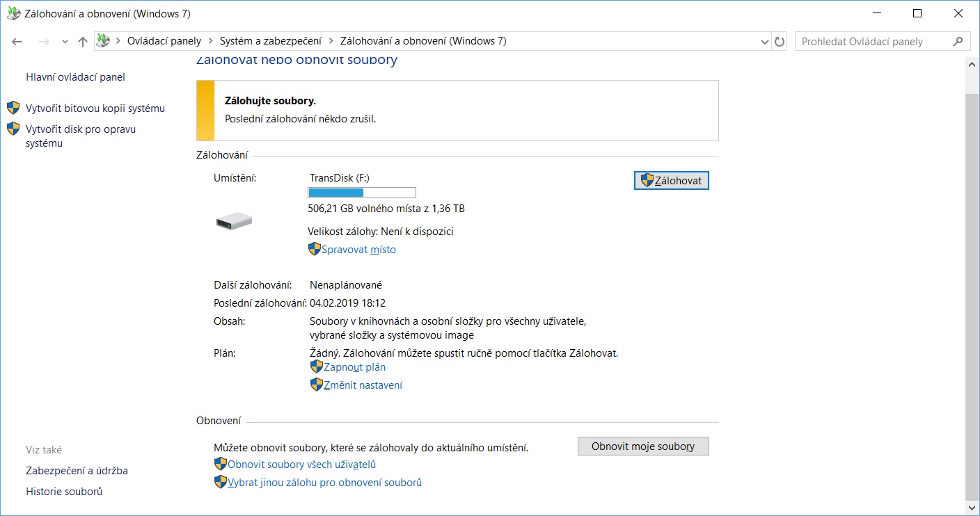Click the 'Obnovit moje soubory' button
Viewport: 980px width, 516px height.
point(643,446)
